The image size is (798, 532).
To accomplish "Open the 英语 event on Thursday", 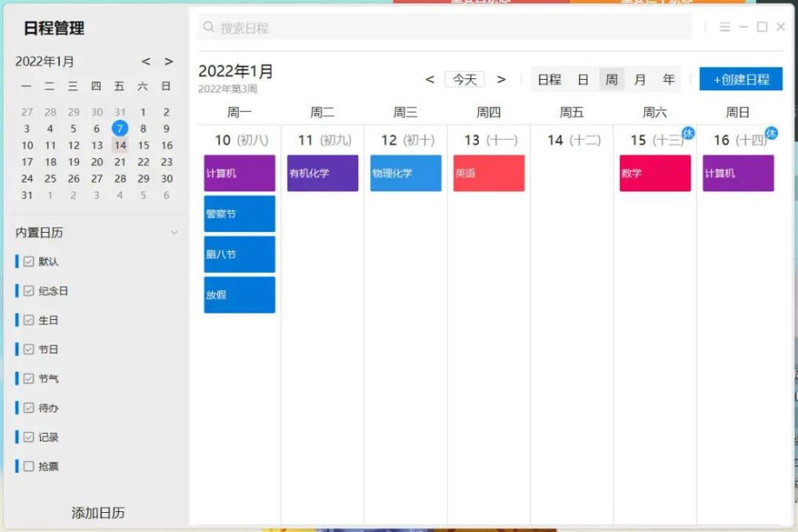I will point(488,172).
